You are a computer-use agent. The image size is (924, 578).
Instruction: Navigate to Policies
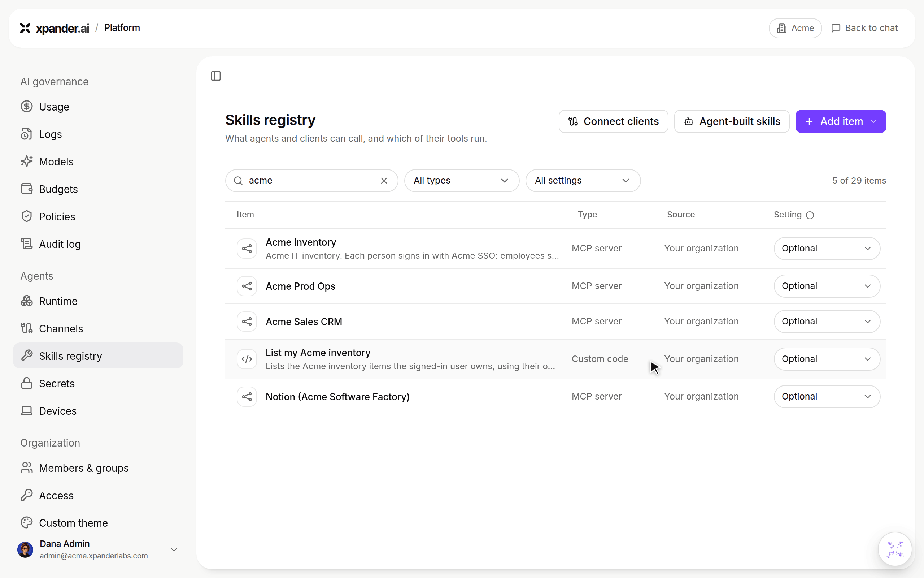click(x=98, y=216)
